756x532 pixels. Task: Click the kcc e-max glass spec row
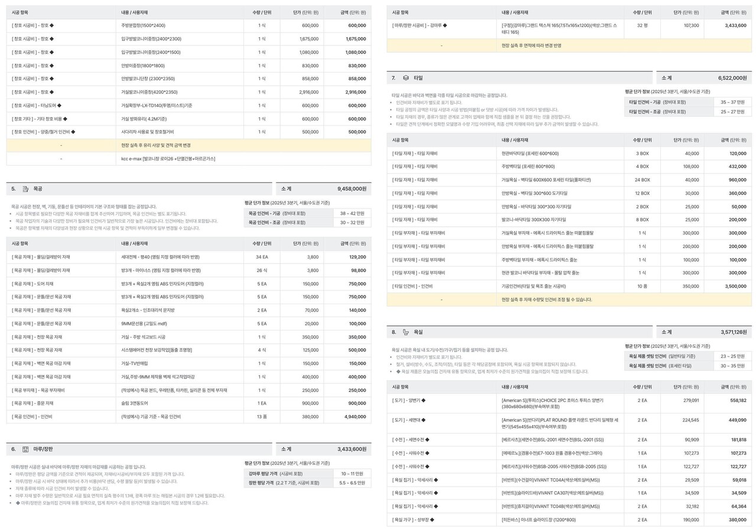click(x=188, y=159)
